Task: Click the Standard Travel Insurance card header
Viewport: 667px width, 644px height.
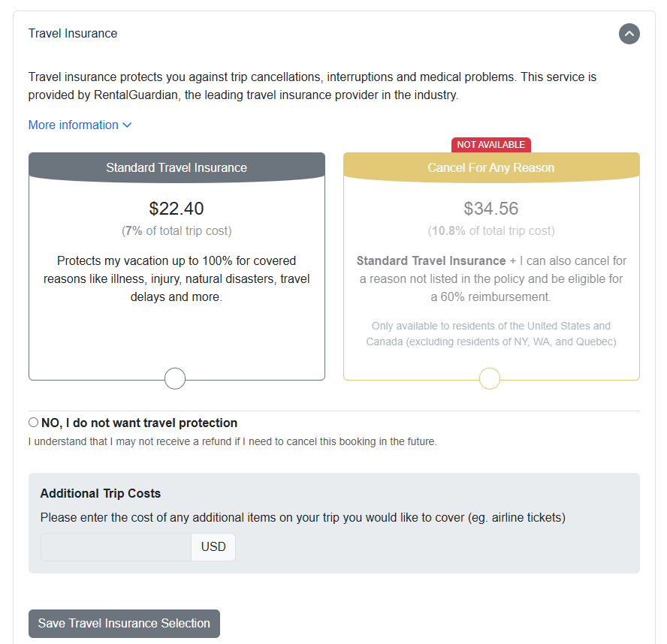Action: pyautogui.click(x=177, y=167)
